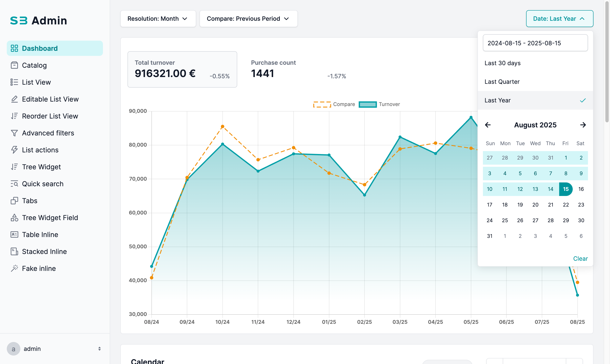Open the Resolution: Month dropdown
This screenshot has height=364, width=610.
pyautogui.click(x=158, y=19)
